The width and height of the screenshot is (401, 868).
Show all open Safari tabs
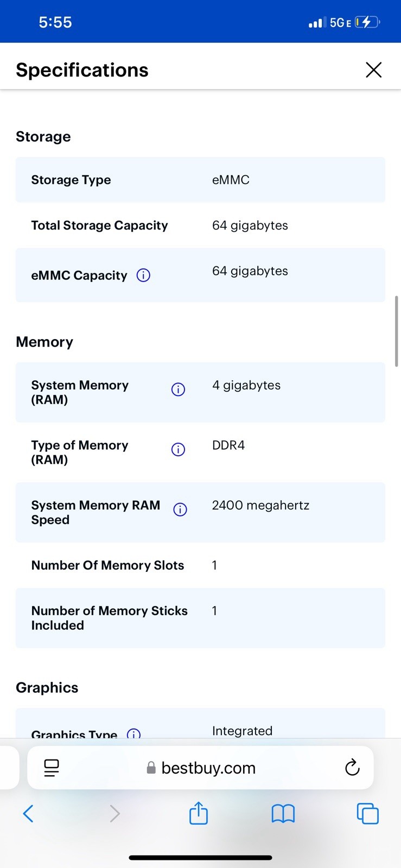pos(367,814)
